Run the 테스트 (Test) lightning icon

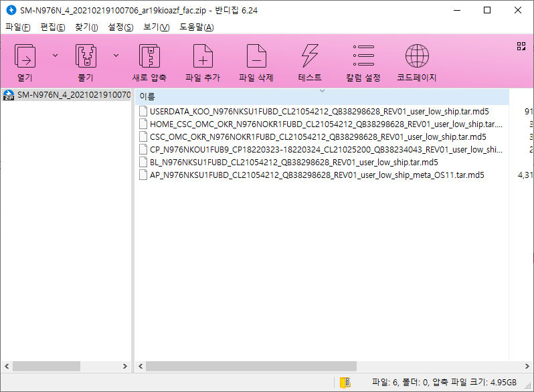310,56
